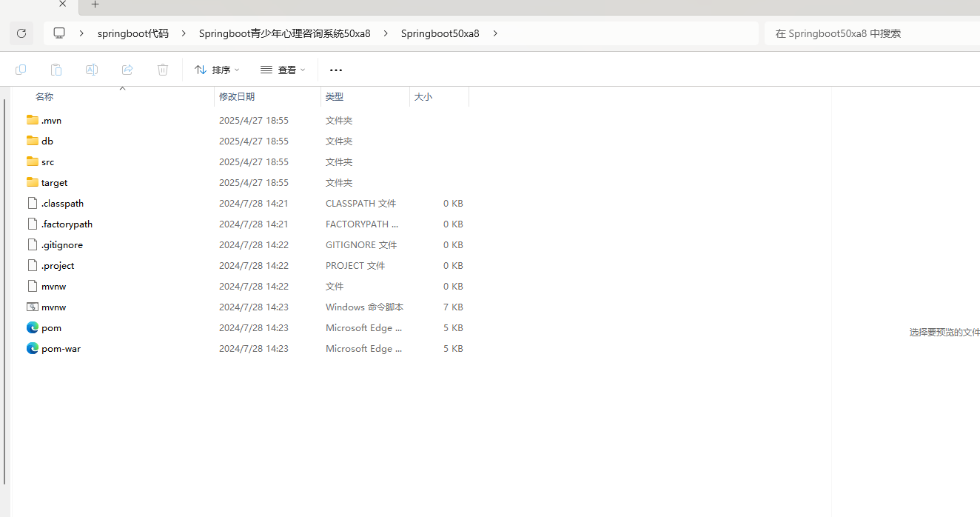The height and width of the screenshot is (517, 980).
Task: Select the .classpath file icon
Action: click(x=32, y=203)
